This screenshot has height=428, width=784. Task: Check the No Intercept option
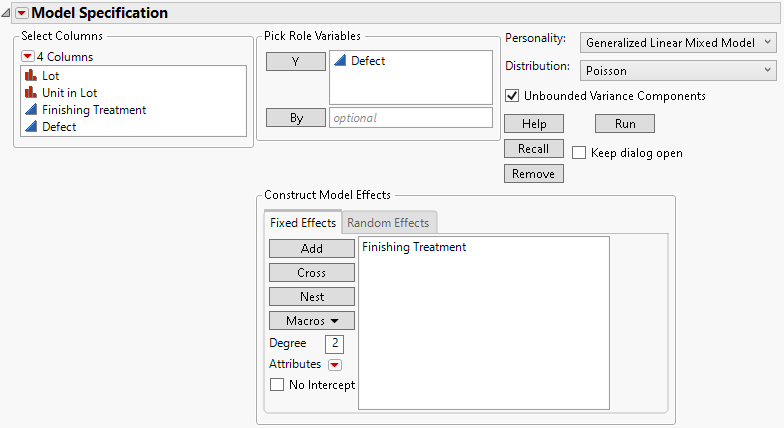pos(277,385)
